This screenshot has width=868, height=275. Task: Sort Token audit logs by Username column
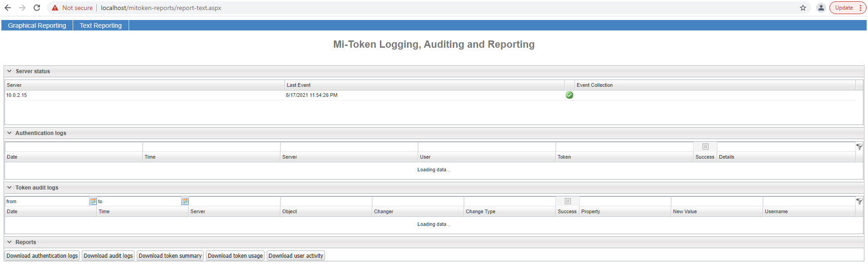pyautogui.click(x=809, y=211)
